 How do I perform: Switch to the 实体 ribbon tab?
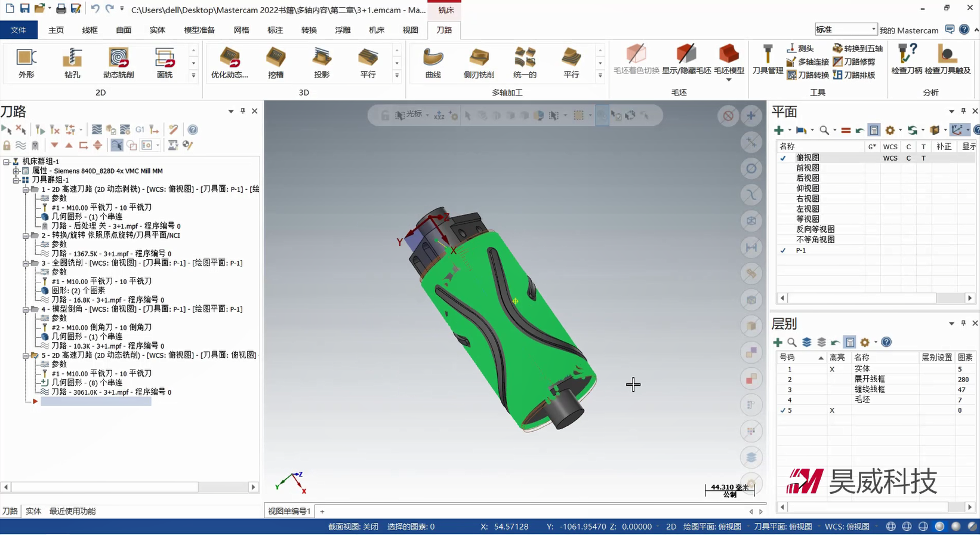click(158, 30)
